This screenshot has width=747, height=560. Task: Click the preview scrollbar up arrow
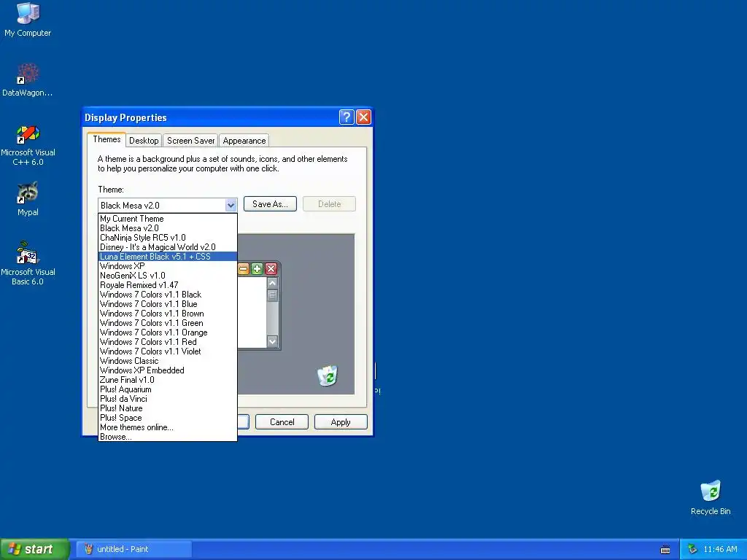coord(273,283)
